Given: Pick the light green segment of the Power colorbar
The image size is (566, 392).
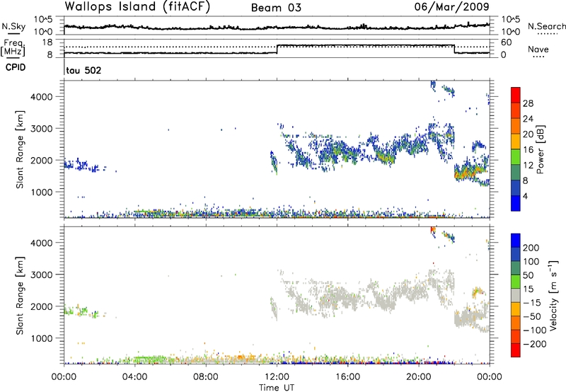Looking at the screenshot, I should click(516, 156).
